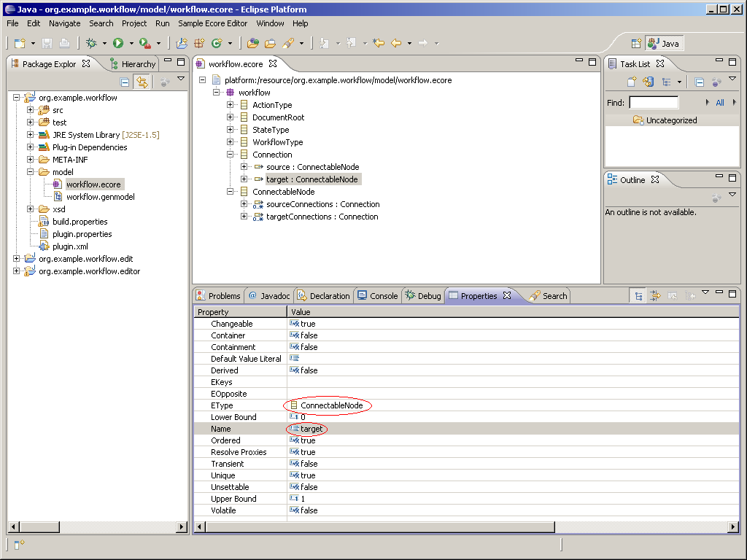
Task: Expand the ActionType class node
Action: 231,105
